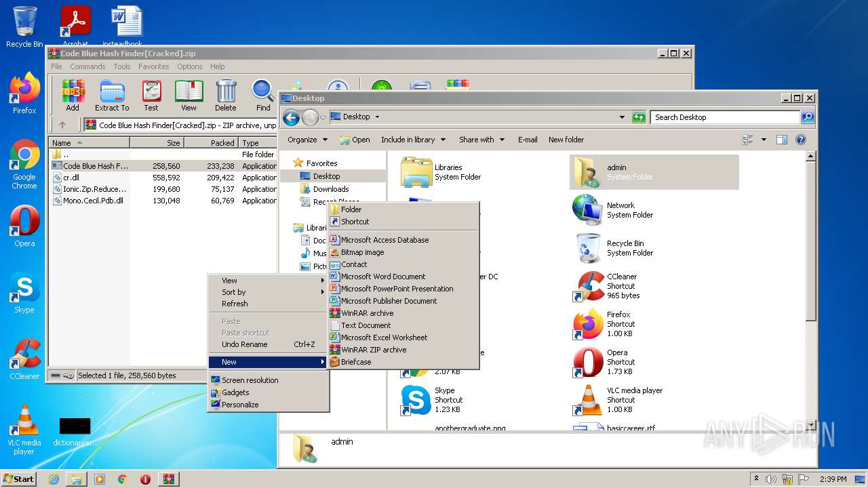
Task: Sort WinRAR list by Name column
Action: tap(90, 143)
